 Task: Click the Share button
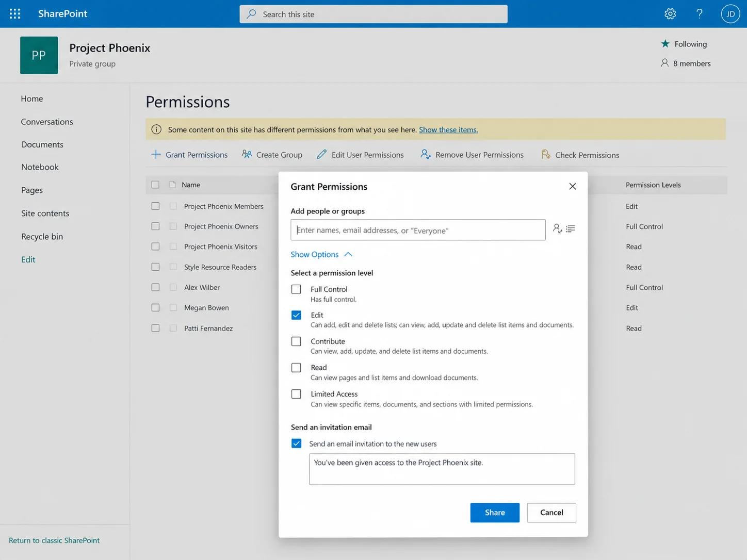pos(495,513)
